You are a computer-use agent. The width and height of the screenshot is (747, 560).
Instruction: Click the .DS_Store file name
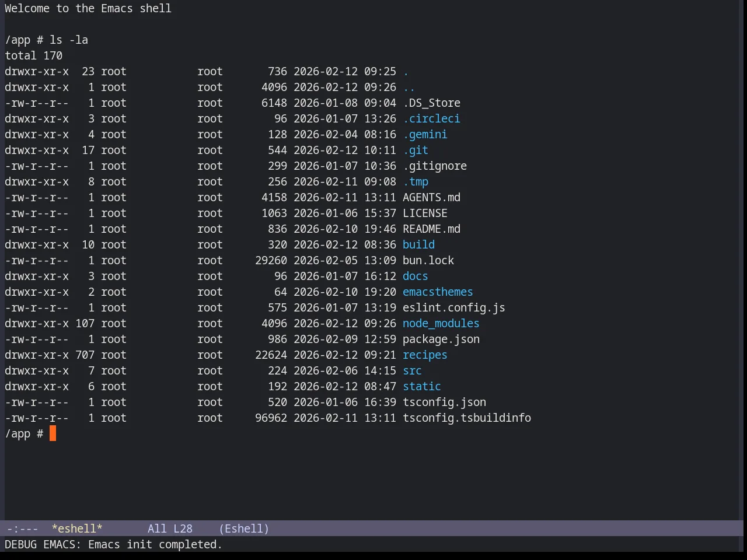click(x=431, y=103)
